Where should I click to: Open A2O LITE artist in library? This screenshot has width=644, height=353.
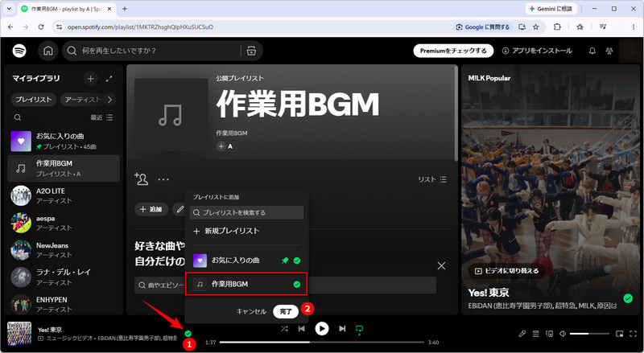[x=64, y=195]
